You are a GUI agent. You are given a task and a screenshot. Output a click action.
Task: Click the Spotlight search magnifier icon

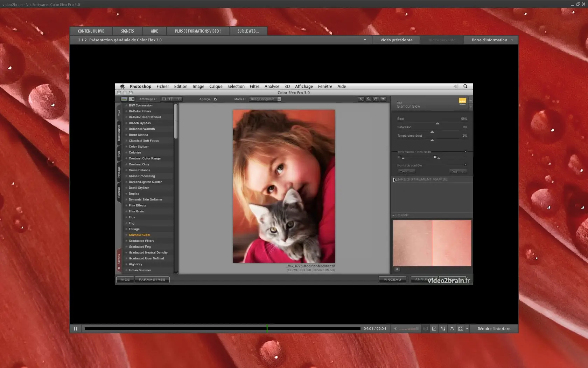(465, 86)
